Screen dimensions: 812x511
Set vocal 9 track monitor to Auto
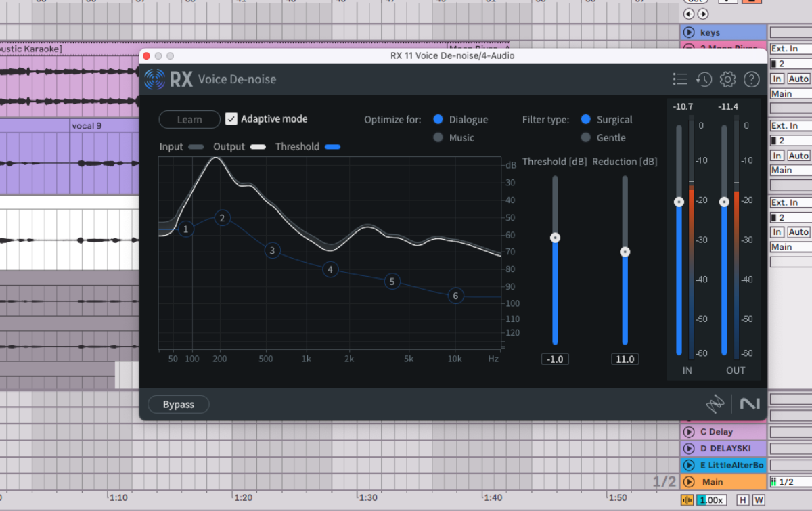(x=798, y=155)
